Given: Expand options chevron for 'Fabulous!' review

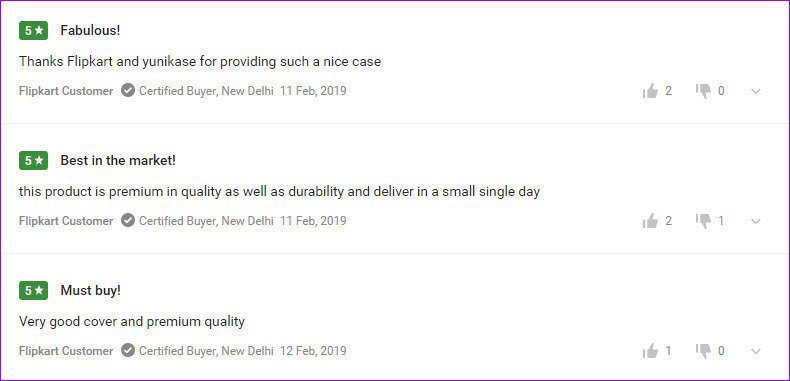Looking at the screenshot, I should click(755, 91).
